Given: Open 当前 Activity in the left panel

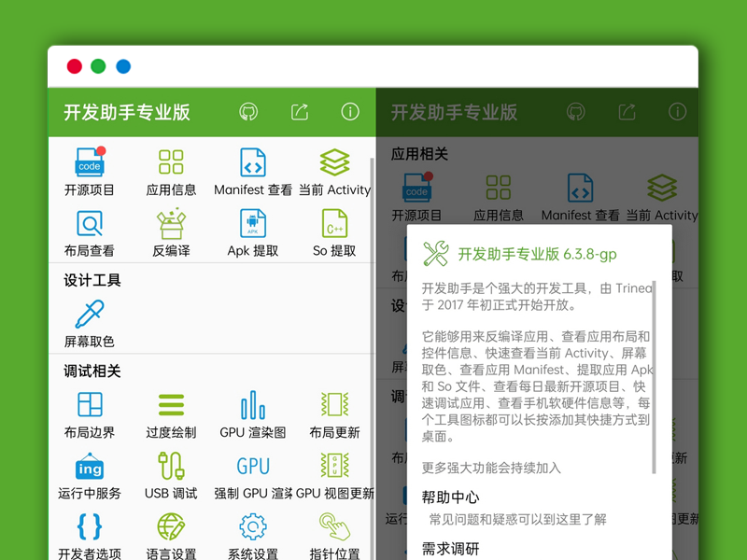Looking at the screenshot, I should click(x=334, y=172).
